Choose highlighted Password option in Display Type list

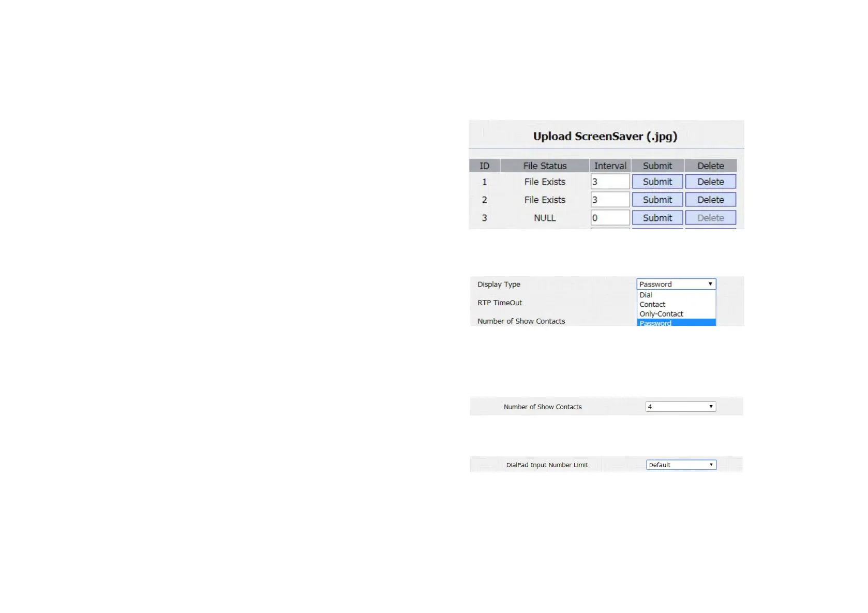(x=676, y=322)
